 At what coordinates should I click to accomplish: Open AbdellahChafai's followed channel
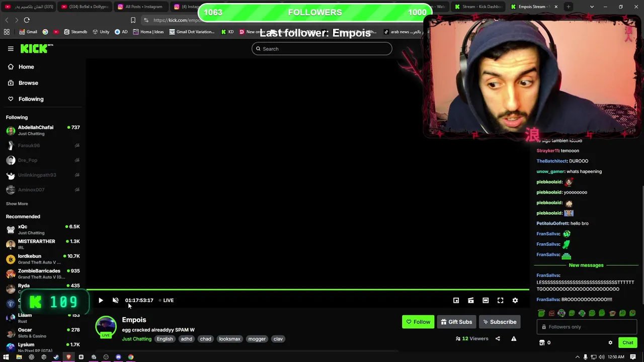point(43,130)
